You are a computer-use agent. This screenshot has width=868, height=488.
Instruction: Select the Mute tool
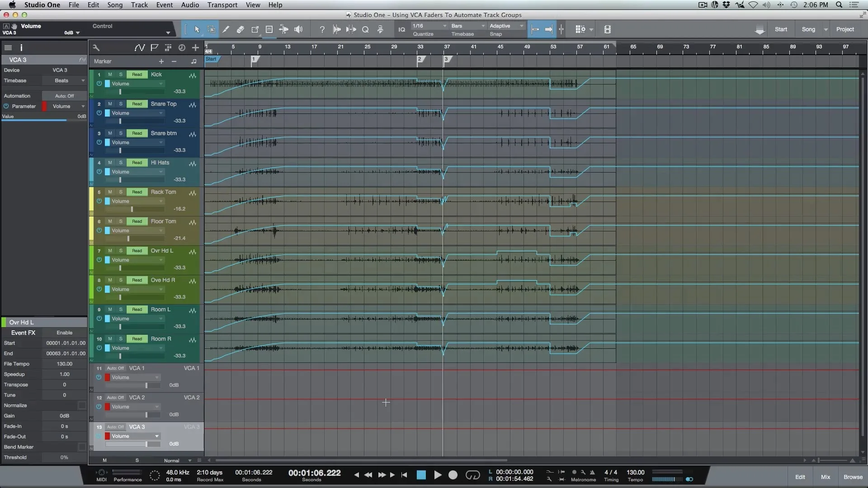(269, 29)
